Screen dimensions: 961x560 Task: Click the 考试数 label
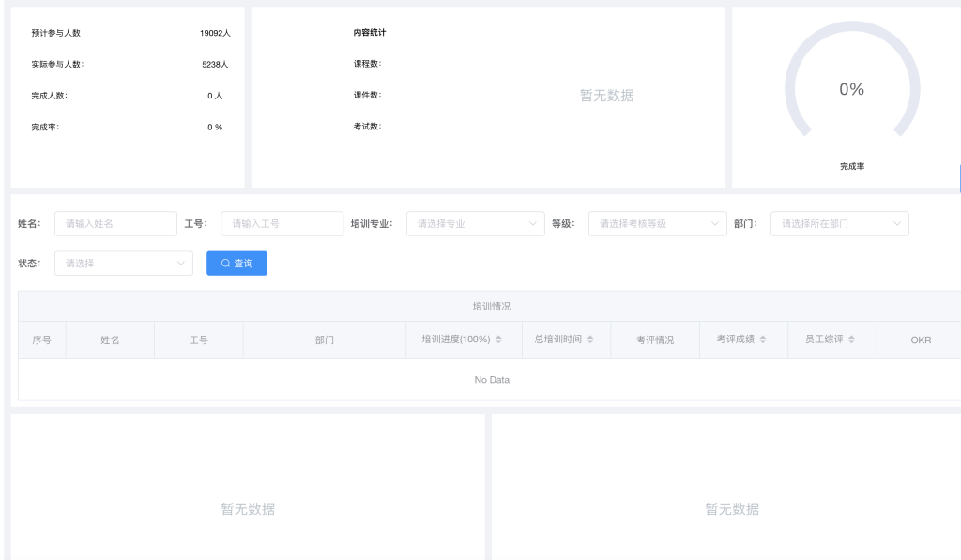click(x=367, y=127)
